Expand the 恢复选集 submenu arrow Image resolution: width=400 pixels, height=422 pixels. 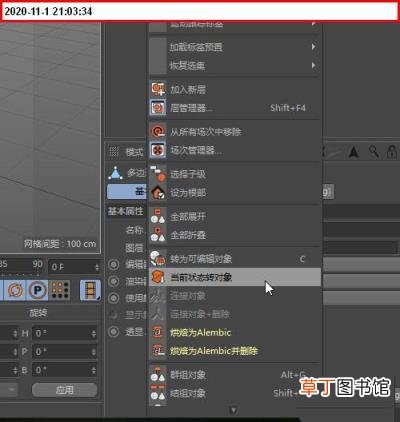click(x=314, y=65)
